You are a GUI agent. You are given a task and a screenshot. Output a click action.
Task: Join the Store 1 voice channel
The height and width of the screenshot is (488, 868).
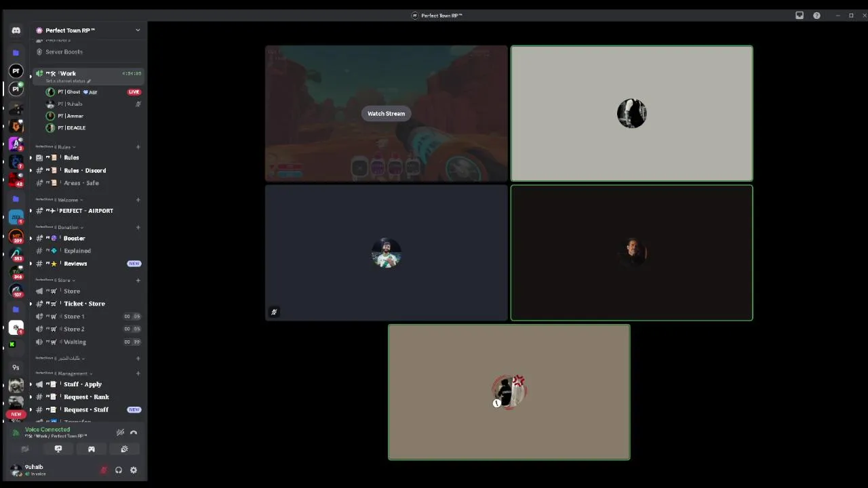[x=88, y=317]
